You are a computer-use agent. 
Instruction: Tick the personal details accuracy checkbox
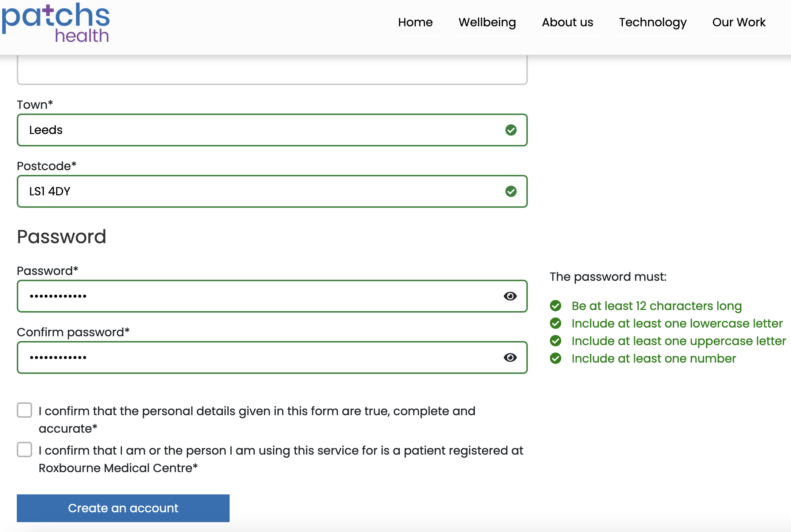pyautogui.click(x=24, y=410)
